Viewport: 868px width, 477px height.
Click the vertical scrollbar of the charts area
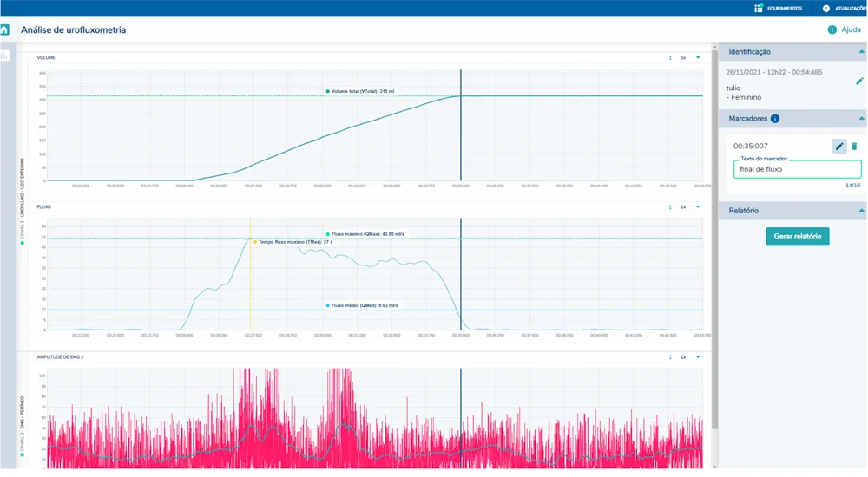click(714, 238)
